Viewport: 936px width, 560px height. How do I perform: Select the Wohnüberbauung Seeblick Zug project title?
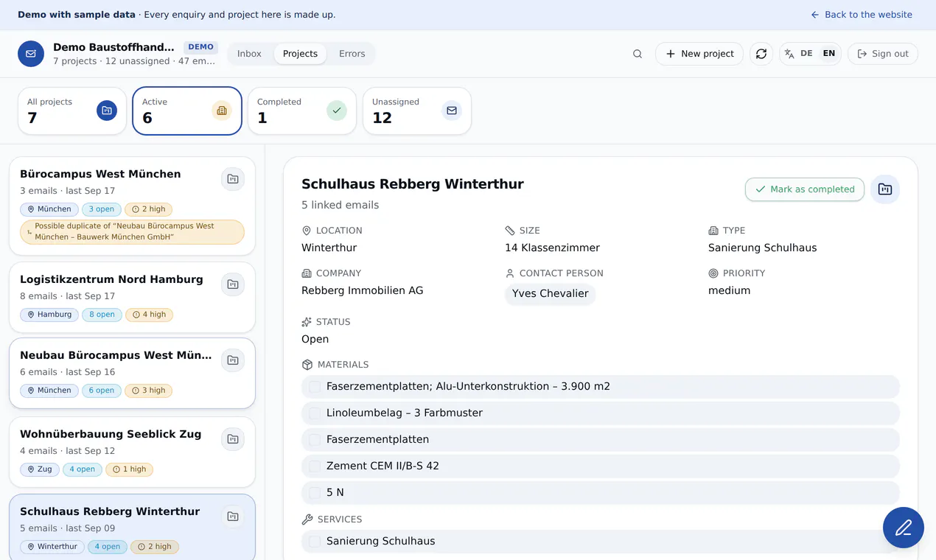click(111, 435)
